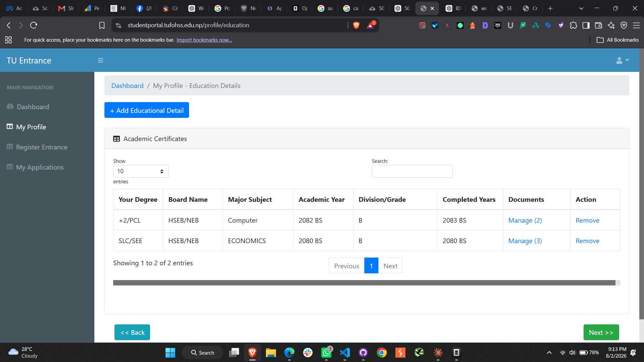Switch to the Gmail tab

click(x=66, y=8)
